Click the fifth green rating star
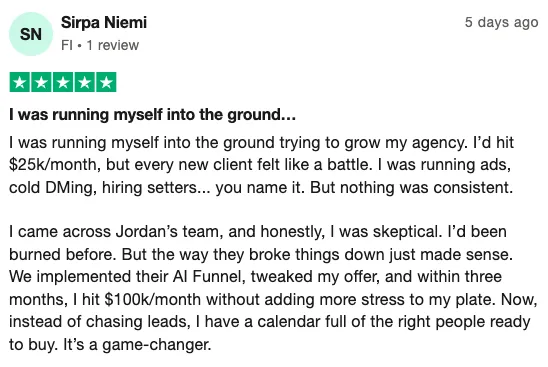Image resolution: width=548 pixels, height=367 pixels. pyautogui.click(x=106, y=82)
